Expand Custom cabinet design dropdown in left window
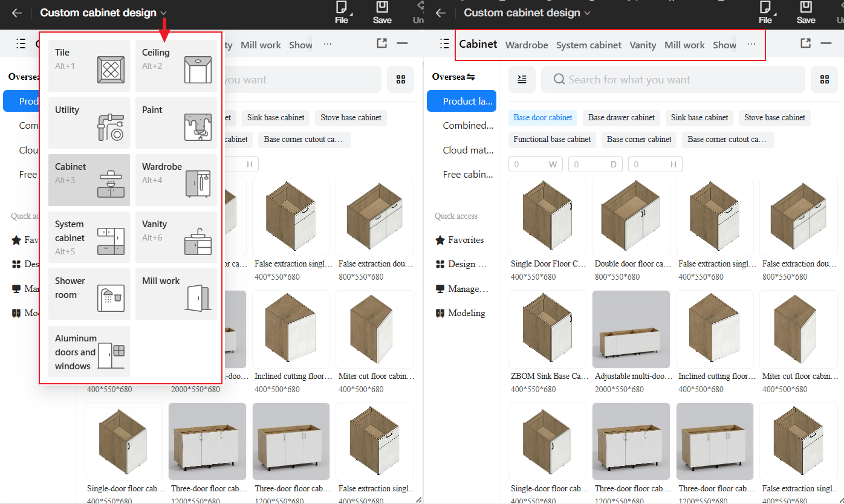Image resolution: width=844 pixels, height=504 pixels. tap(164, 13)
